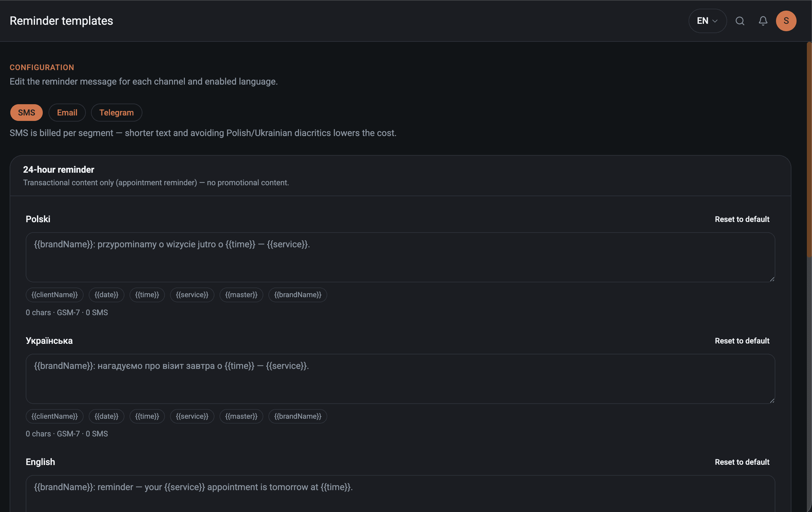Screen dimensions: 812x512
Task: Insert {{brandName}} chip under Polski template
Action: point(298,295)
